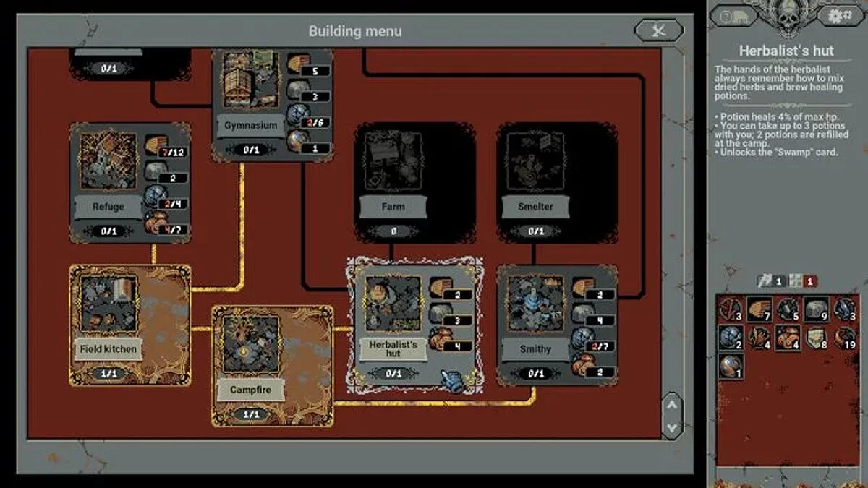Select the locked Farm building
The width and height of the screenshot is (868, 488).
[415, 183]
